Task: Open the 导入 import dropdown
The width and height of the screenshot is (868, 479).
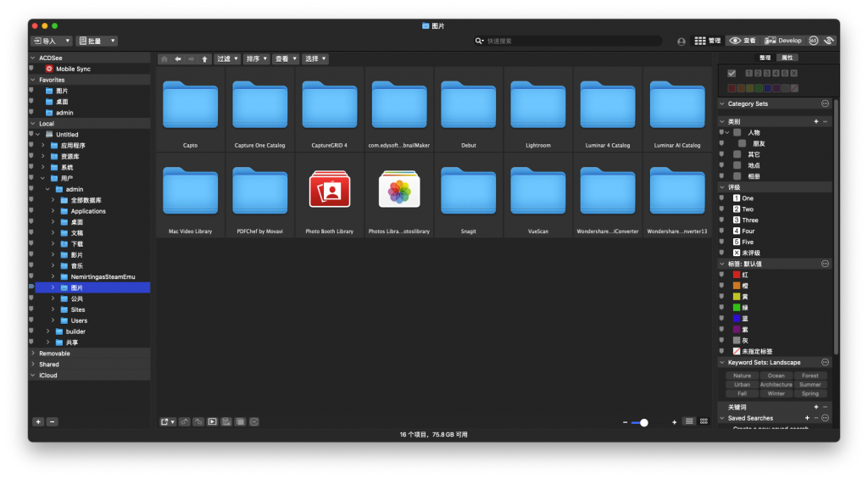Action: point(52,41)
